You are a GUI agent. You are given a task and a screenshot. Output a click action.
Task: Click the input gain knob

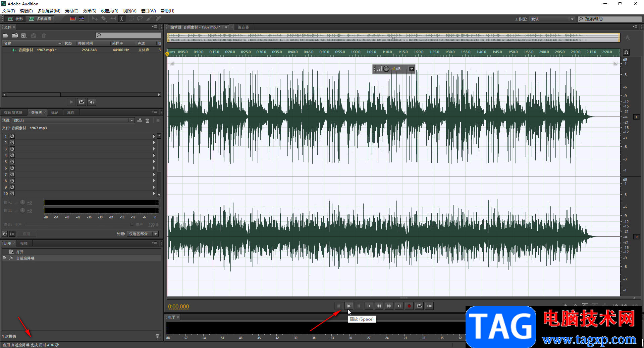point(22,202)
